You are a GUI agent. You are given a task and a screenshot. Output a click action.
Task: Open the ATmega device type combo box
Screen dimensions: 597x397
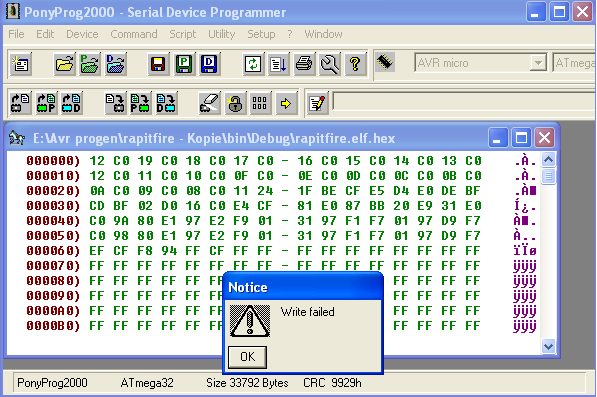pyautogui.click(x=574, y=63)
